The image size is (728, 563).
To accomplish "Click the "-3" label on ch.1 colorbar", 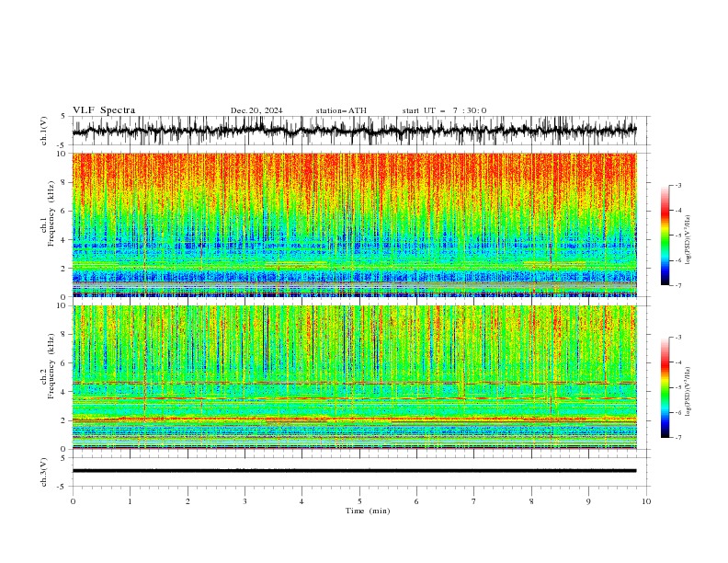I will [677, 185].
